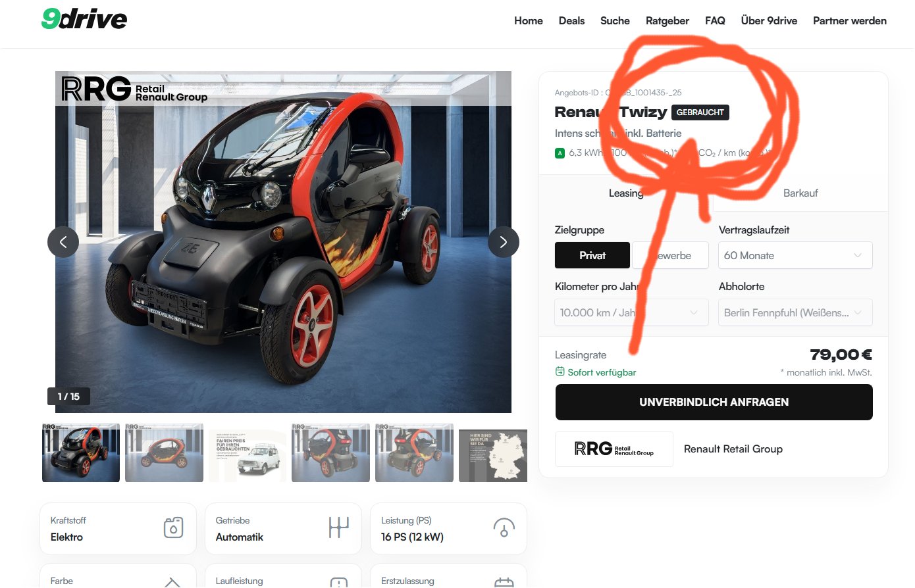
Task: Click the 'Angebots-ID' text line
Action: (x=618, y=93)
